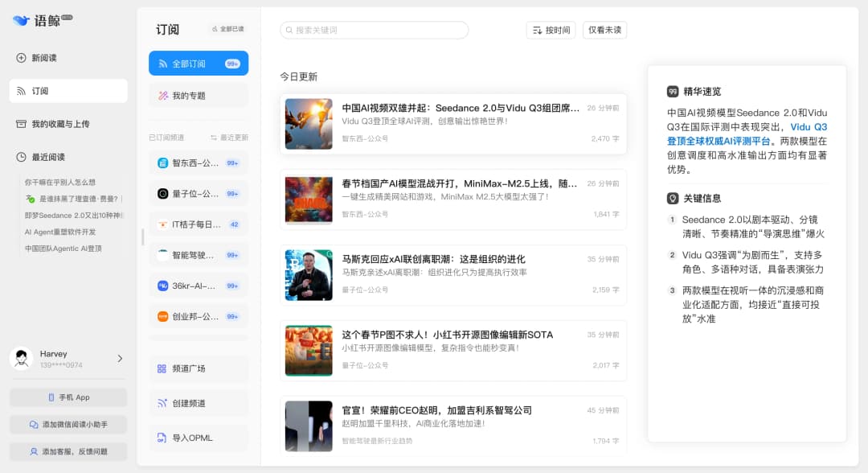Select 订阅 in left navigation

[x=68, y=91]
